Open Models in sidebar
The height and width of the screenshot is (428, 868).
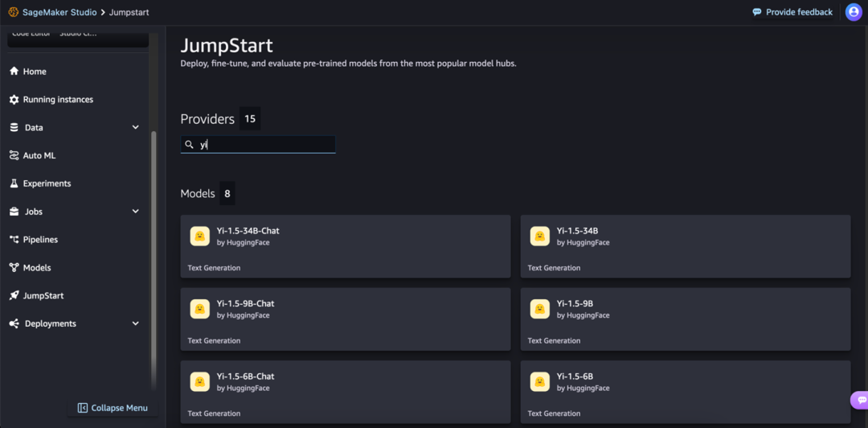click(x=37, y=267)
